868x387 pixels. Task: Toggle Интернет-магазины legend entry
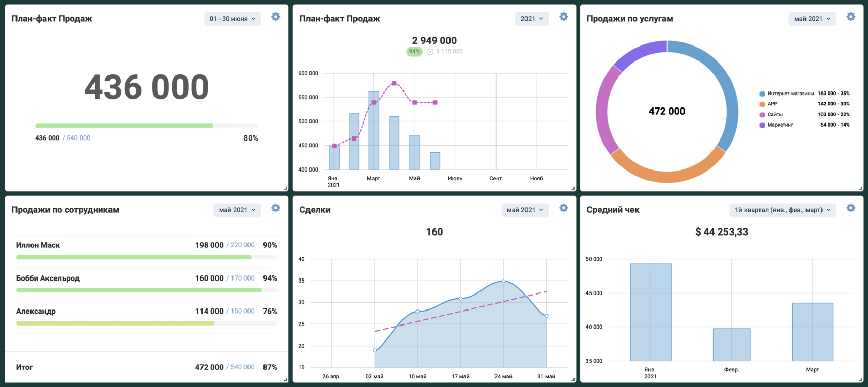(791, 94)
